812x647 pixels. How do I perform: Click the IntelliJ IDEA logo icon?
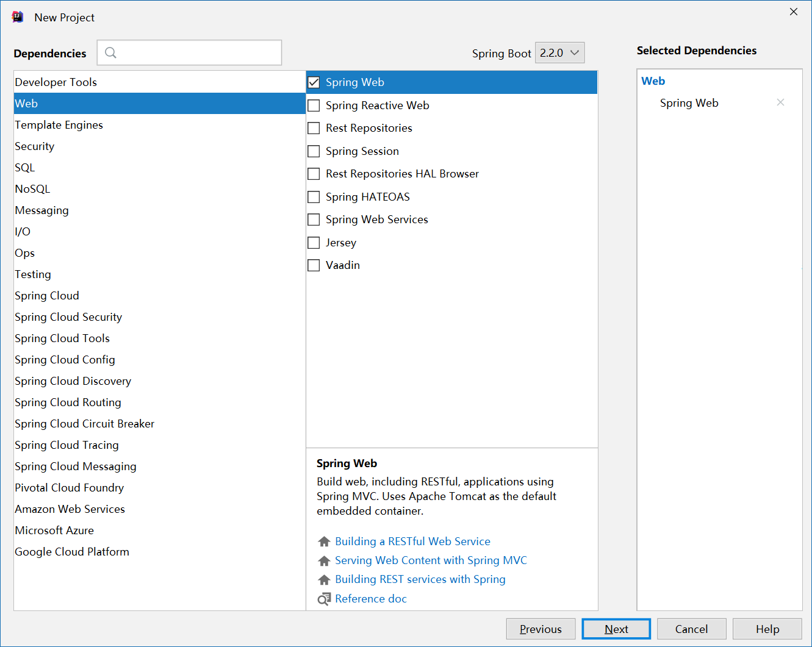pyautogui.click(x=18, y=17)
